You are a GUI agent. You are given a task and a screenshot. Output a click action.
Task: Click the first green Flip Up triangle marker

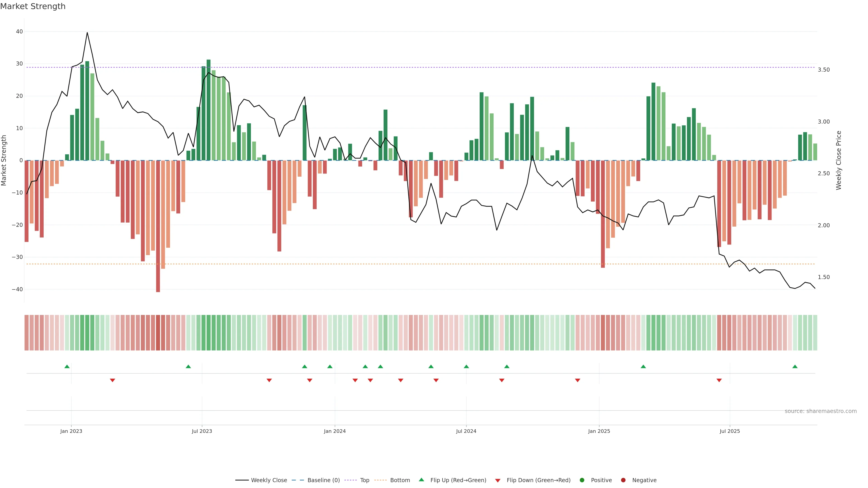click(x=67, y=366)
